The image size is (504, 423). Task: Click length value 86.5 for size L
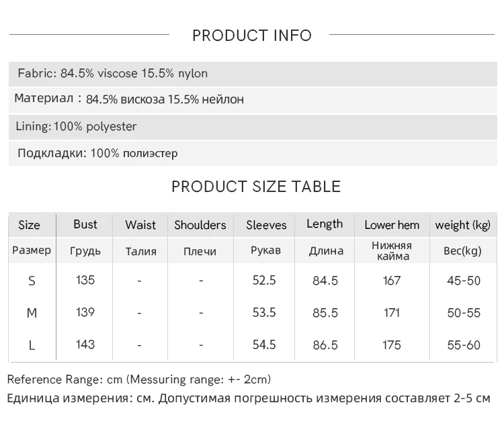click(x=325, y=345)
